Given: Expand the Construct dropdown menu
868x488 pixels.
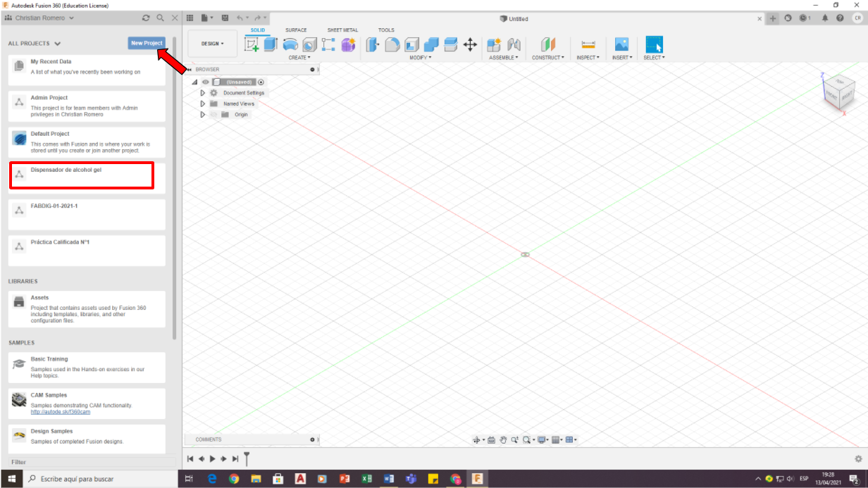Looking at the screenshot, I should 548,58.
